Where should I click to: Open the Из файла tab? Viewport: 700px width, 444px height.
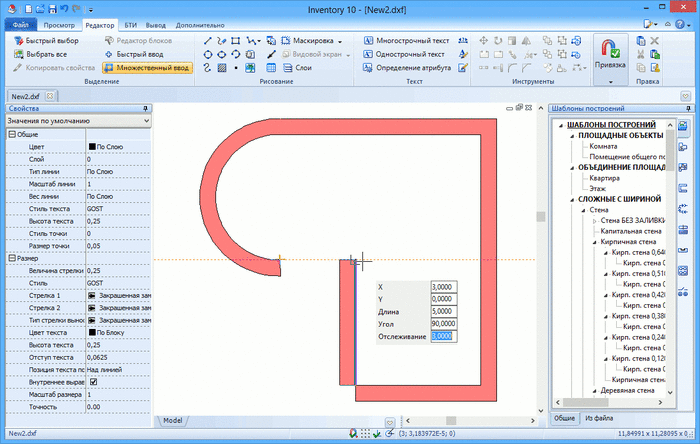pos(600,417)
